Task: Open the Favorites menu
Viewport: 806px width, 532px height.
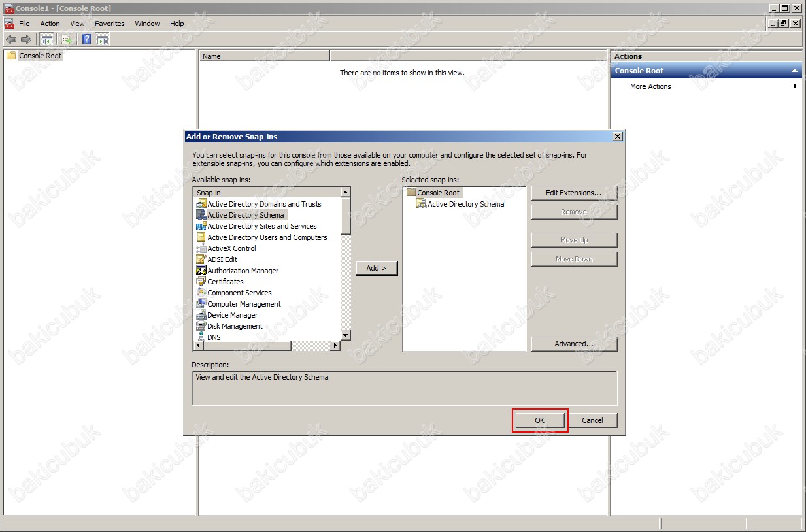Action: [110, 24]
